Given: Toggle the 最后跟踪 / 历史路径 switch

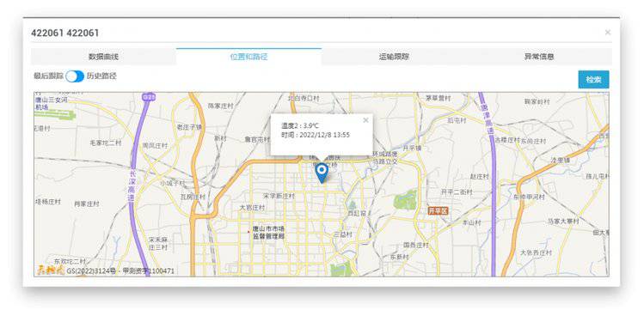Looking at the screenshot, I should tap(75, 76).
